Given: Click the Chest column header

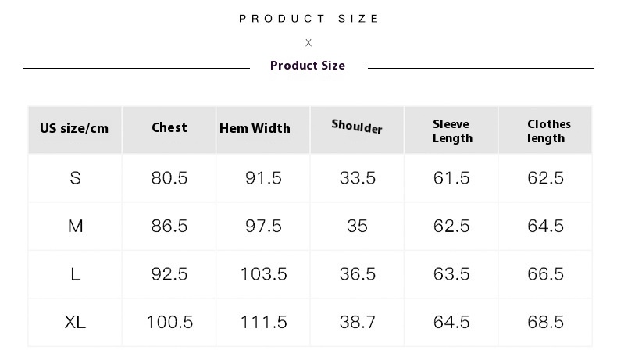Looking at the screenshot, I should pos(169,127).
